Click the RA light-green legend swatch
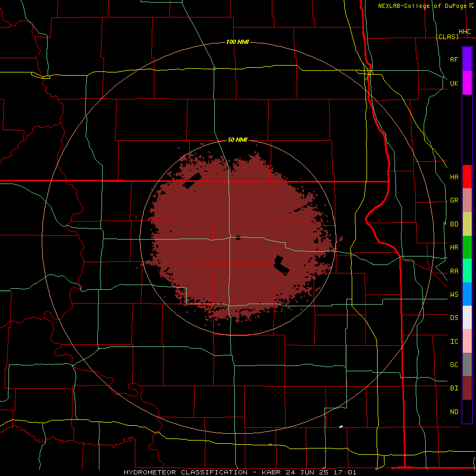 tap(467, 271)
